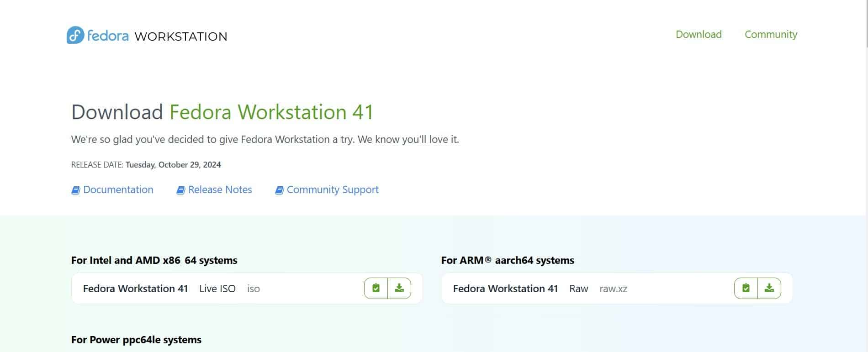Download the aarch64 raw.xz image
The height and width of the screenshot is (352, 868).
tap(769, 288)
